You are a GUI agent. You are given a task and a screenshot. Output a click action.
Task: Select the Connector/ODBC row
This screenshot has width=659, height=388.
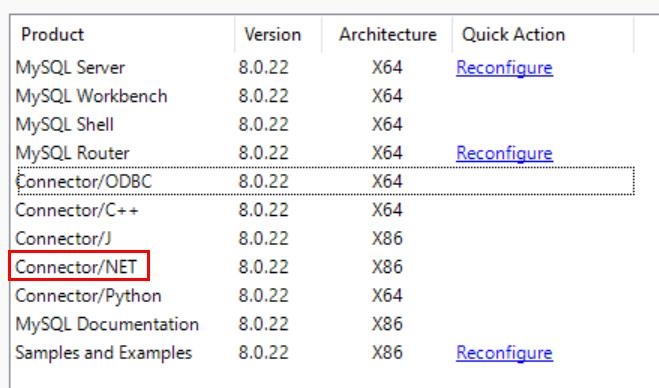click(326, 182)
